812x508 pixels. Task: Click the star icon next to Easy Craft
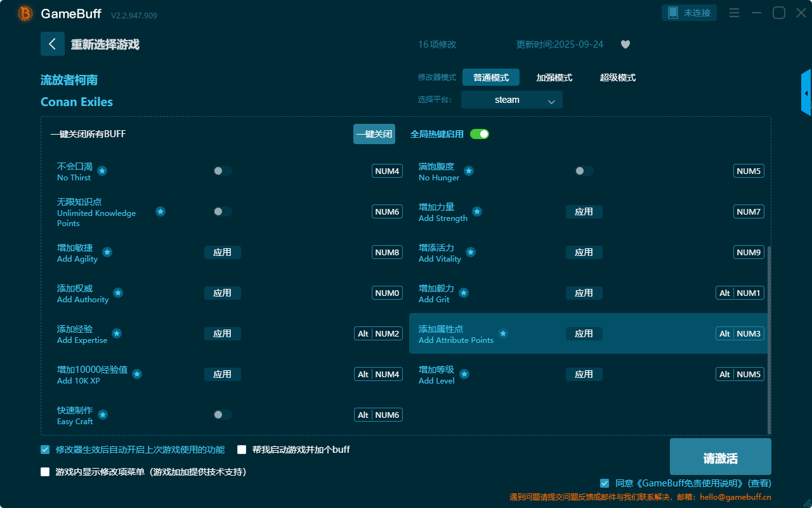103,415
